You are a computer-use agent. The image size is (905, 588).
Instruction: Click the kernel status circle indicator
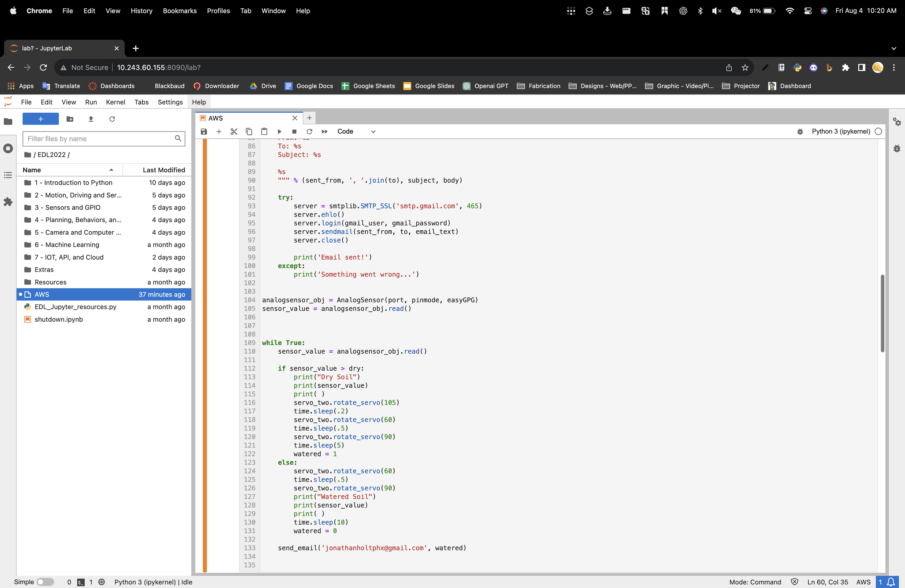point(878,131)
